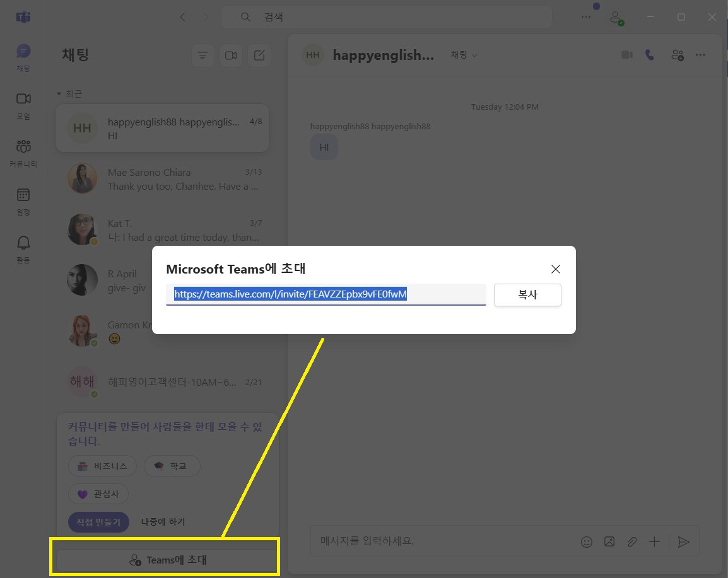728x578 pixels.
Task: Click the invite link text field
Action: pyautogui.click(x=326, y=294)
